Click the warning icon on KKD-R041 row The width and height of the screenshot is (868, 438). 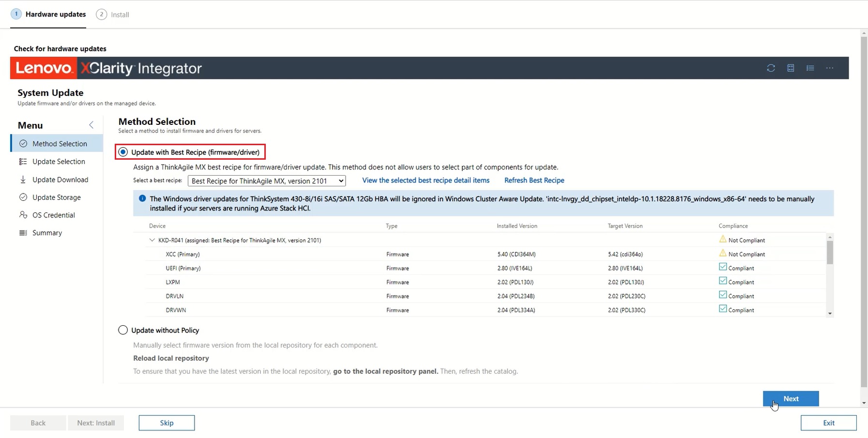[723, 239]
